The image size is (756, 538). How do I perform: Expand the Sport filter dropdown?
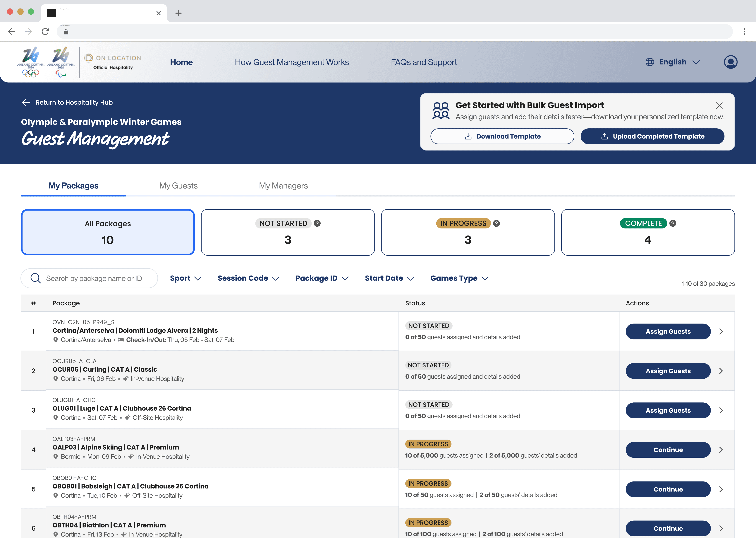point(185,278)
